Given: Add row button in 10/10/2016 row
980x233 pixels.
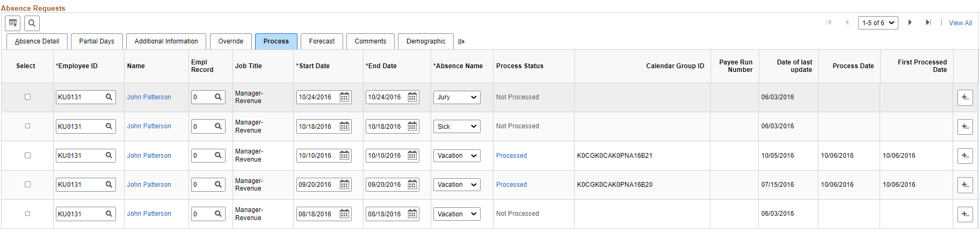Looking at the screenshot, I should [x=965, y=156].
